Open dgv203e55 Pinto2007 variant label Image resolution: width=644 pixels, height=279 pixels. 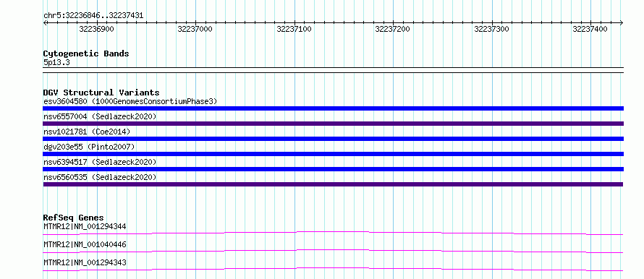89,147
